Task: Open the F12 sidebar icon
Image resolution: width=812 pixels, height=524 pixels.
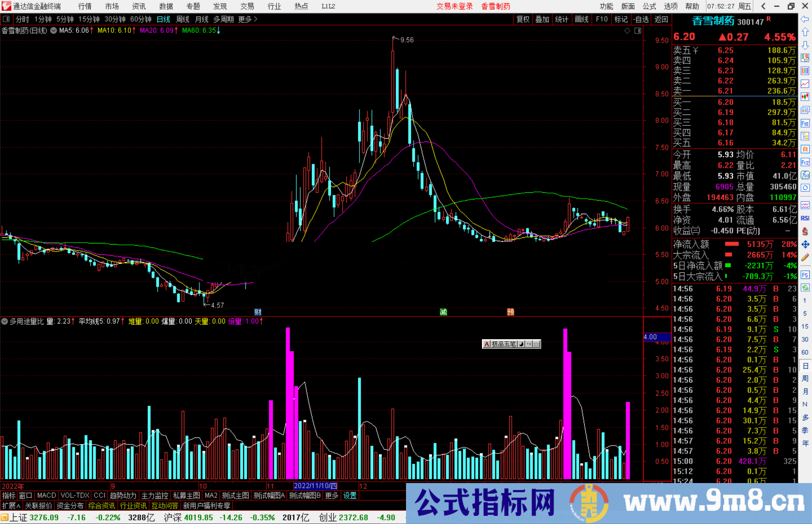Action: pyautogui.click(x=805, y=162)
